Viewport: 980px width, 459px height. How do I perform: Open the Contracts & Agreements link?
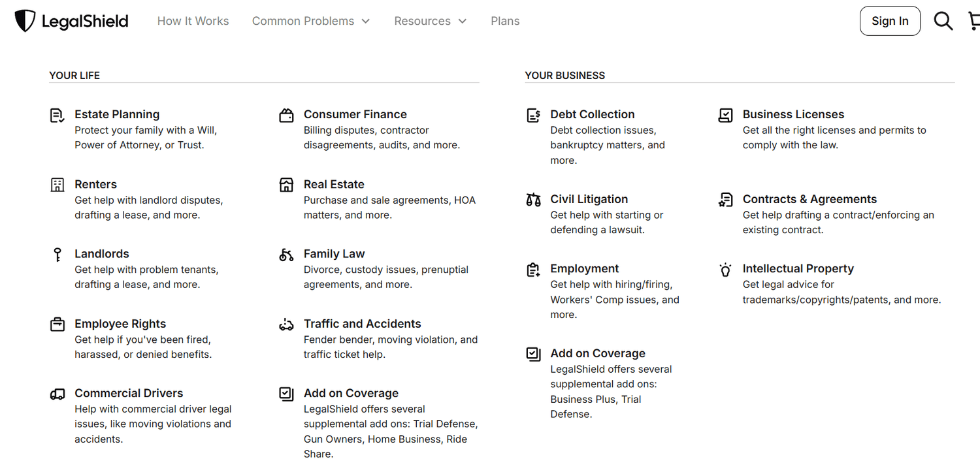pos(809,199)
